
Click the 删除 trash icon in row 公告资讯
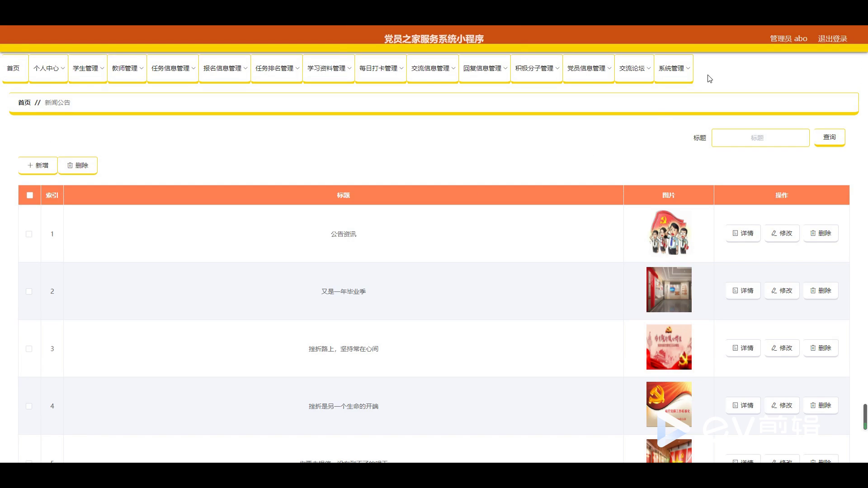(x=813, y=233)
